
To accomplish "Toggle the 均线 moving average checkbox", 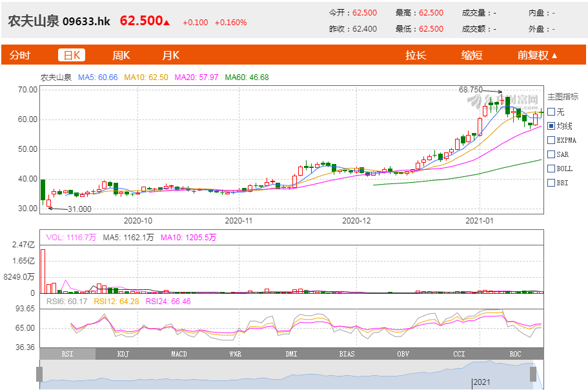I will [551, 126].
